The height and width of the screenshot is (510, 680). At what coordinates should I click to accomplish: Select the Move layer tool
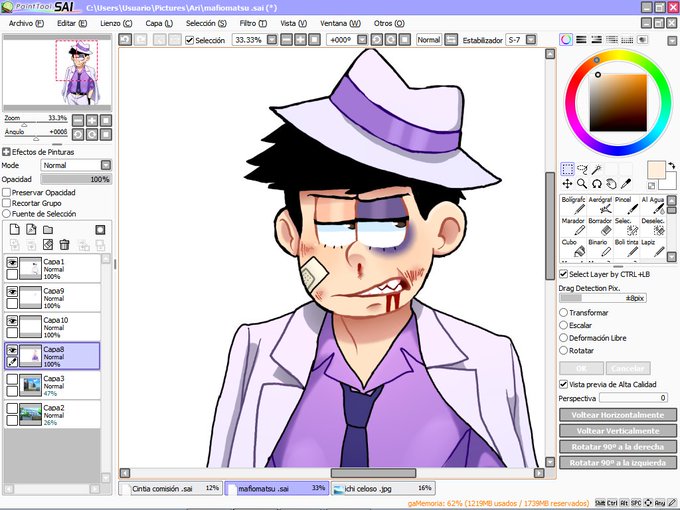(x=567, y=184)
